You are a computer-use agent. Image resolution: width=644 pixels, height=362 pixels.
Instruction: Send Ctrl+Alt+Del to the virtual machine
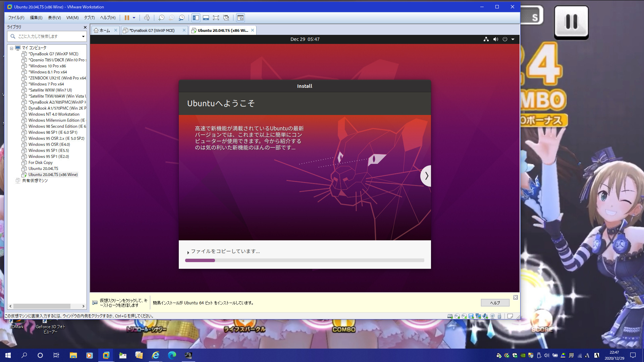tap(147, 18)
